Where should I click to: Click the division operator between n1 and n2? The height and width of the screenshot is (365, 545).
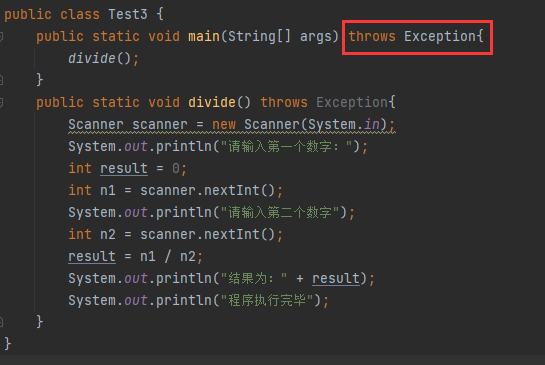click(168, 257)
